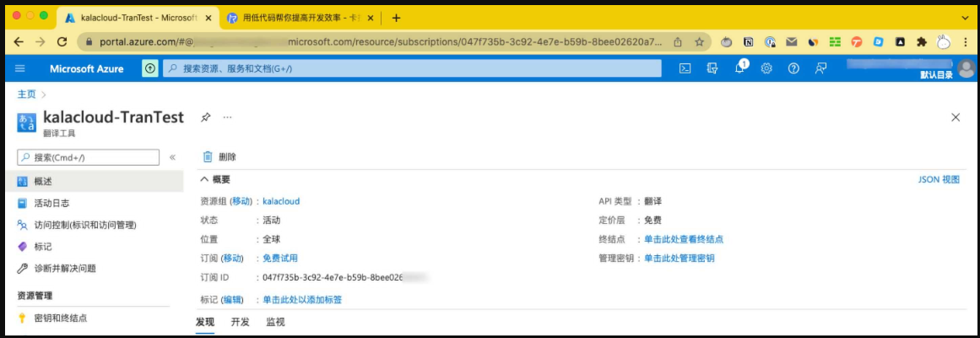Open kalacloud resource group link
Viewport: 980px width, 338px height.
pyautogui.click(x=281, y=202)
